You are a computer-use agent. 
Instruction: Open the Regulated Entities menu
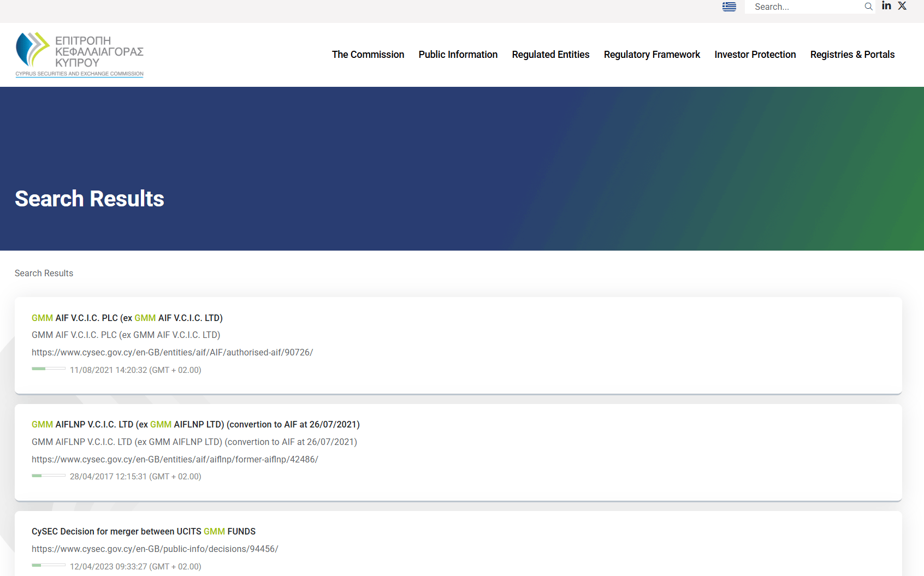click(x=550, y=55)
